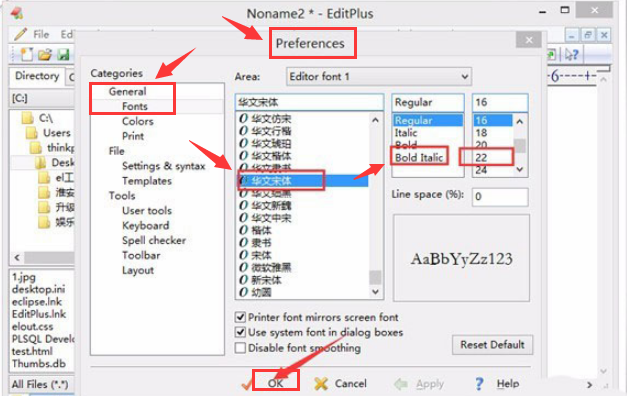Click desktop.ini in file list
Screen dimensions: 627x396
pyautogui.click(x=38, y=289)
